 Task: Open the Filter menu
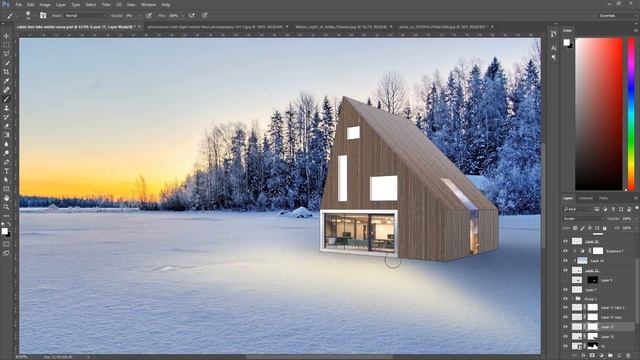tap(106, 4)
